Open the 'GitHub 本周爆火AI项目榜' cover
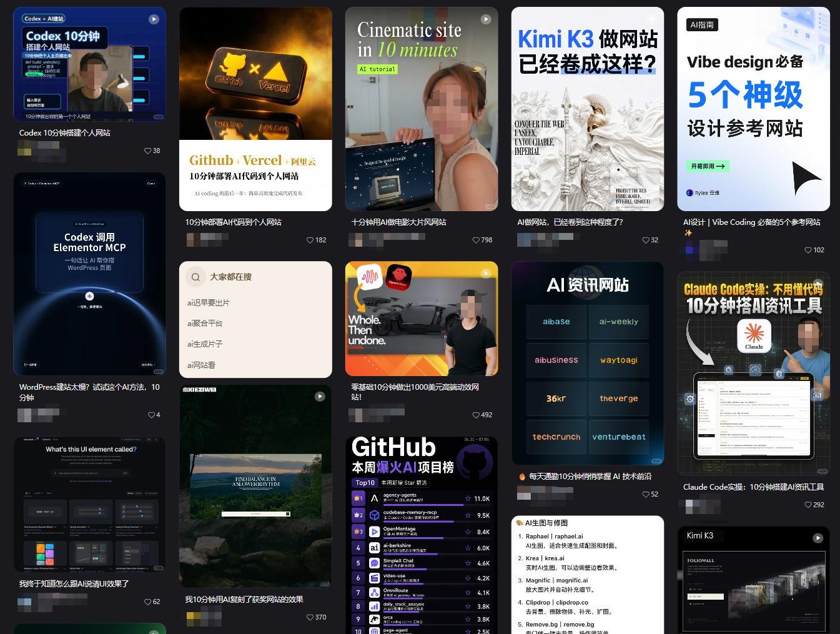The height and width of the screenshot is (634, 840). coord(422,535)
